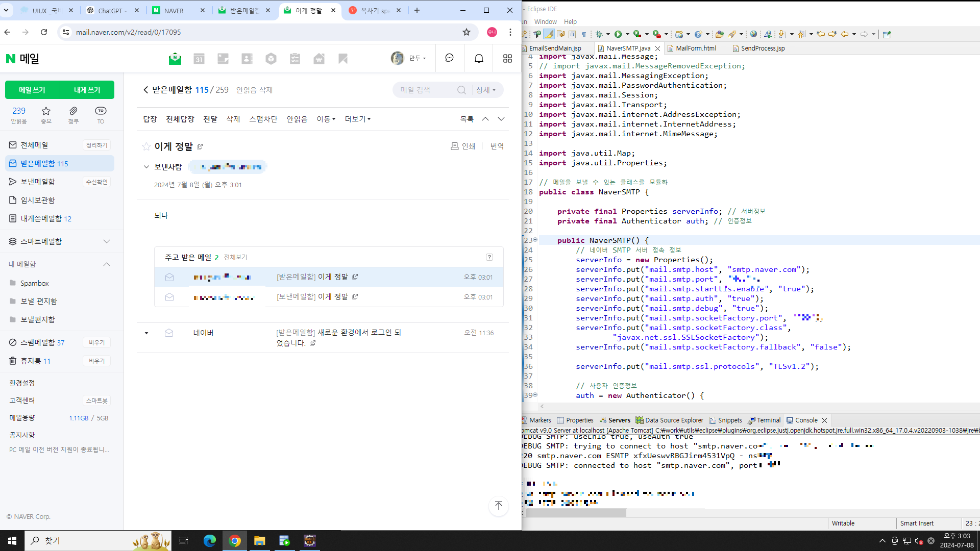
Task: Open the Naver calendar icon
Action: [x=199, y=59]
